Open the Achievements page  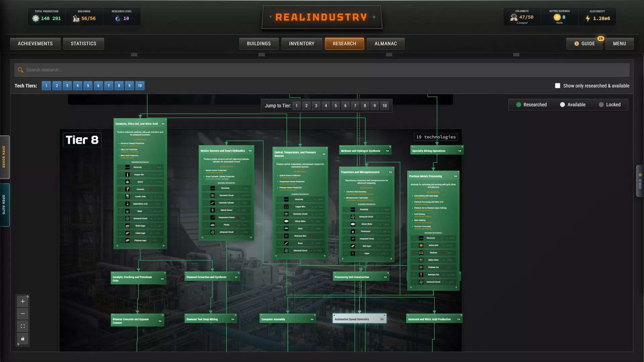pos(35,44)
